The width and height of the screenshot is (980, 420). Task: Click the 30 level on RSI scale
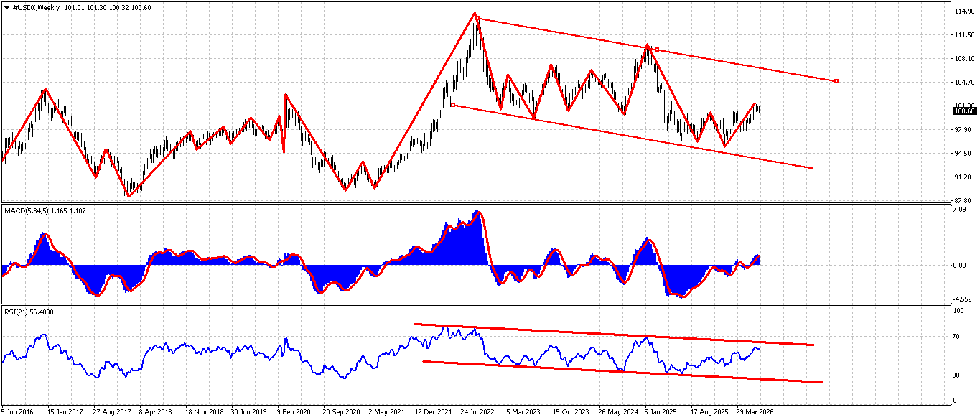pos(958,375)
